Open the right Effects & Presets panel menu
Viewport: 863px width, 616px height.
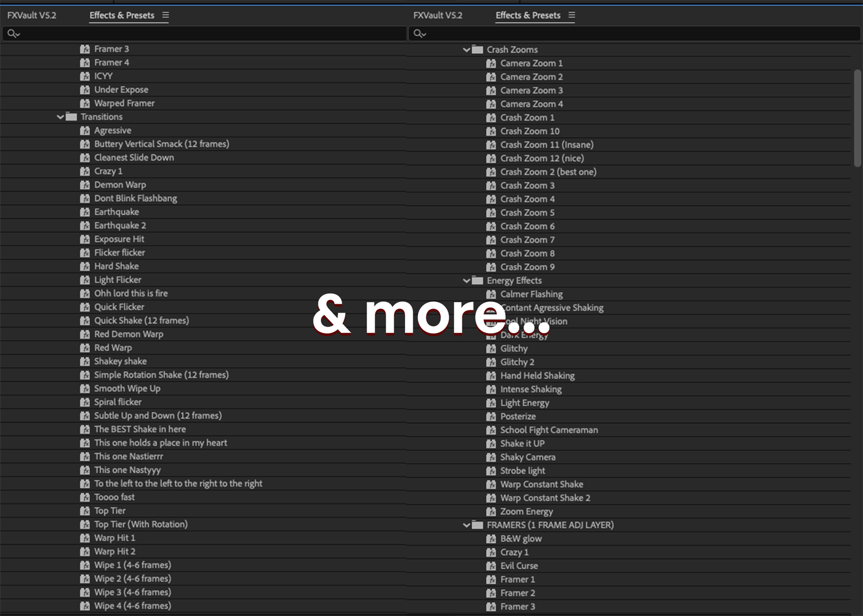pyautogui.click(x=572, y=16)
